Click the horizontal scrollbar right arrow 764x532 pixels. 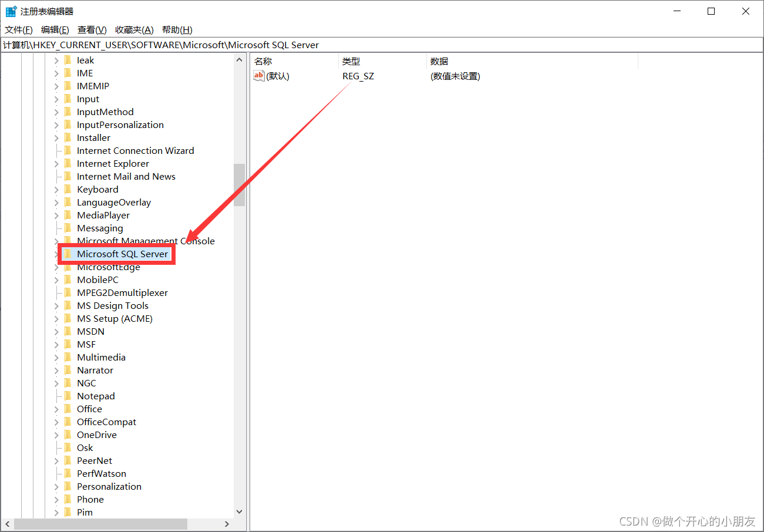click(x=227, y=524)
